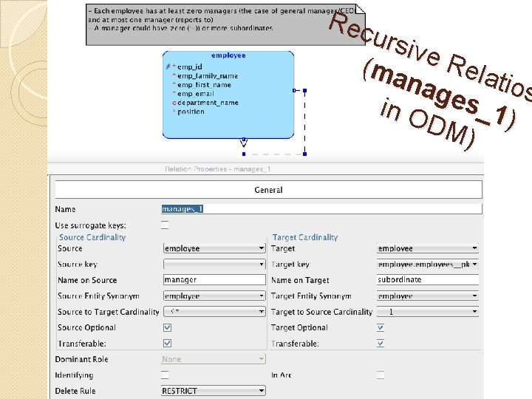Click the emp_first_name attribute
Viewport: 532px width, 399px height.
(x=204, y=85)
